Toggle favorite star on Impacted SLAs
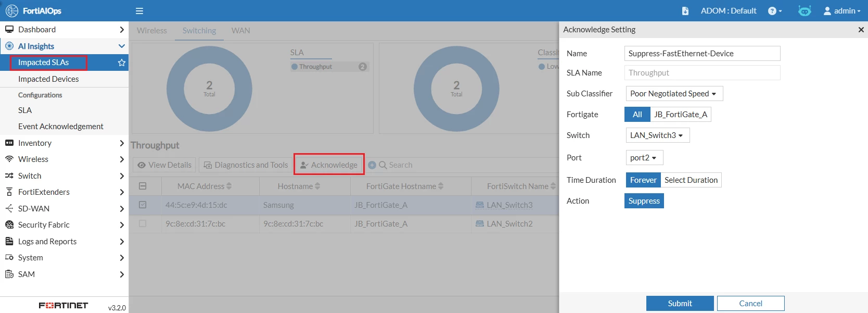This screenshot has height=313, width=868. point(122,62)
